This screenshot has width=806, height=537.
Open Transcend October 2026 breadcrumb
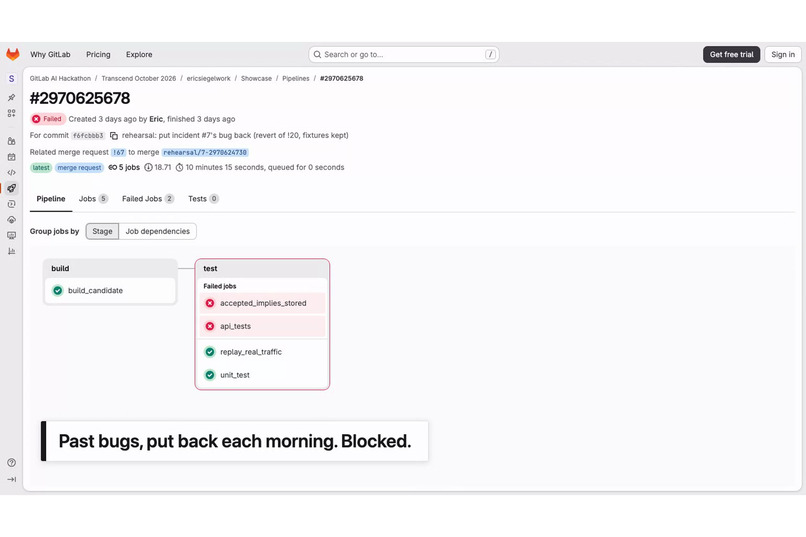(138, 79)
